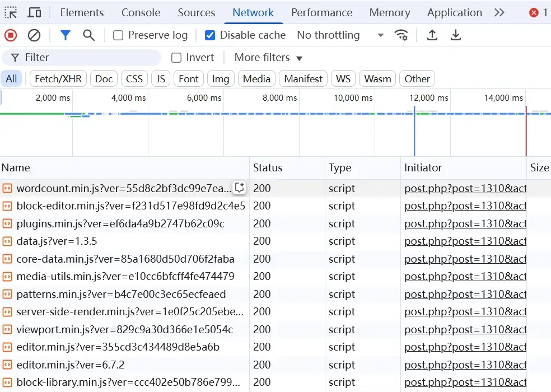The width and height of the screenshot is (551, 392).
Task: Select the All request type filter
Action: [11, 79]
